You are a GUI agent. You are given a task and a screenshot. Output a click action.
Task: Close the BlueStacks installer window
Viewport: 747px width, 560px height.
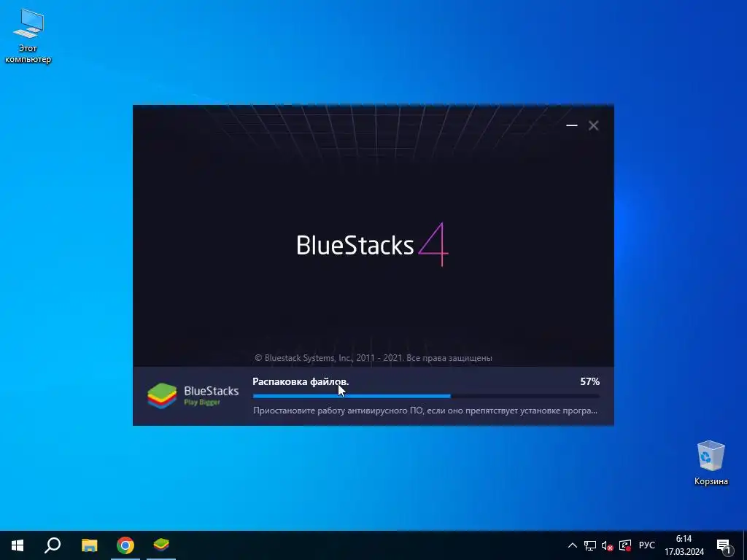(593, 125)
